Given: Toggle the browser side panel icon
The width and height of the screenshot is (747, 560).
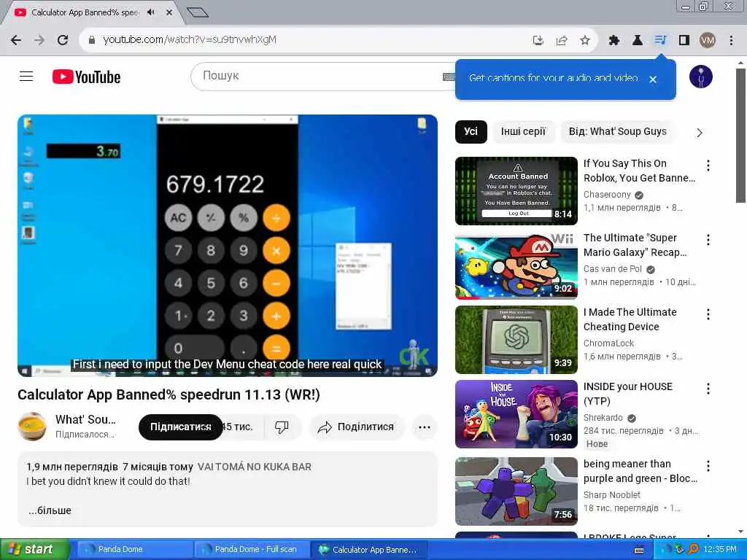Looking at the screenshot, I should click(684, 41).
